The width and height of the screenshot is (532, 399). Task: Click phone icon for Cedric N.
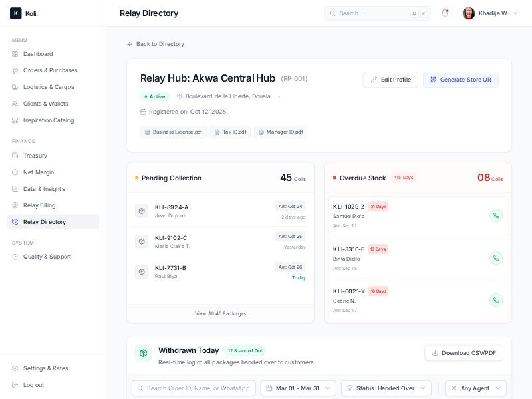(x=496, y=300)
